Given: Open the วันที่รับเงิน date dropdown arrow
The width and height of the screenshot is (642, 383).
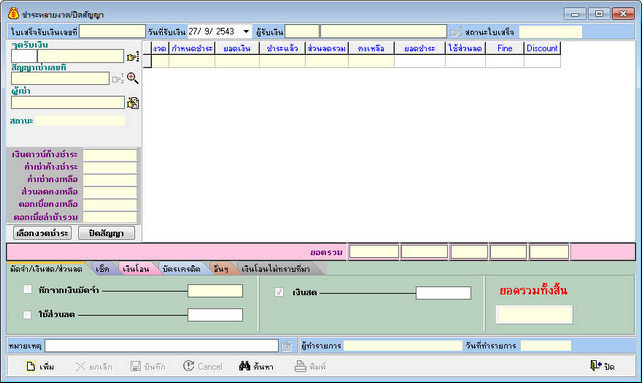Looking at the screenshot, I should point(246,32).
